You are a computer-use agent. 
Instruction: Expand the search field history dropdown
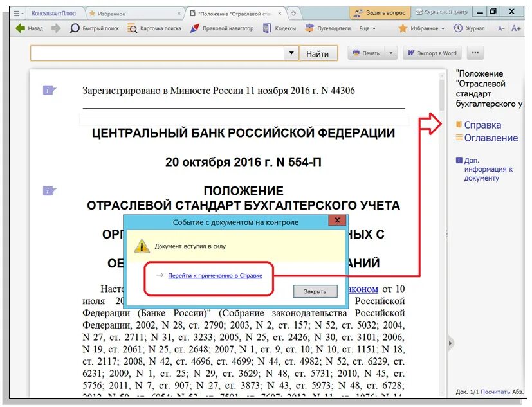tap(291, 53)
